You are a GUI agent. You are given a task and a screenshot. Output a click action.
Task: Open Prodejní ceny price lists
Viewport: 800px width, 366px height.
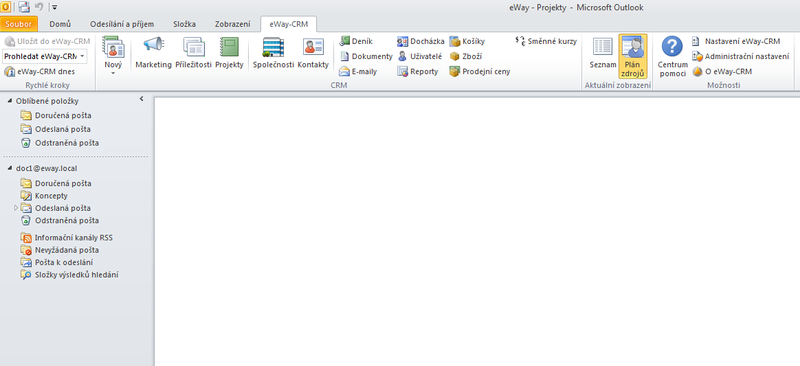pos(480,71)
